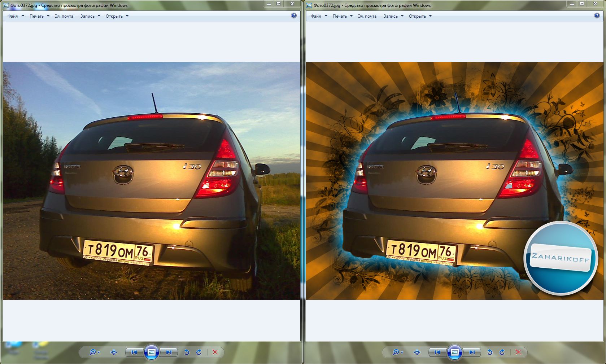Click Эл. почта in right viewer

click(367, 16)
